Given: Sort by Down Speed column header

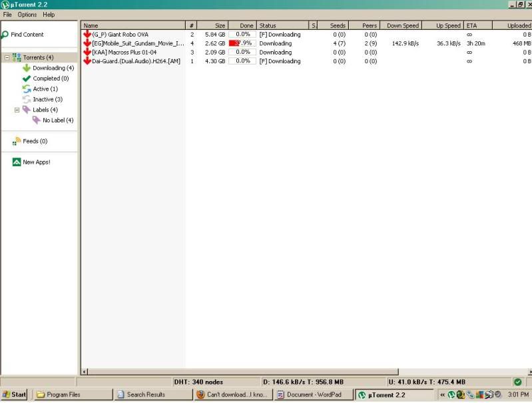Looking at the screenshot, I should coord(401,25).
